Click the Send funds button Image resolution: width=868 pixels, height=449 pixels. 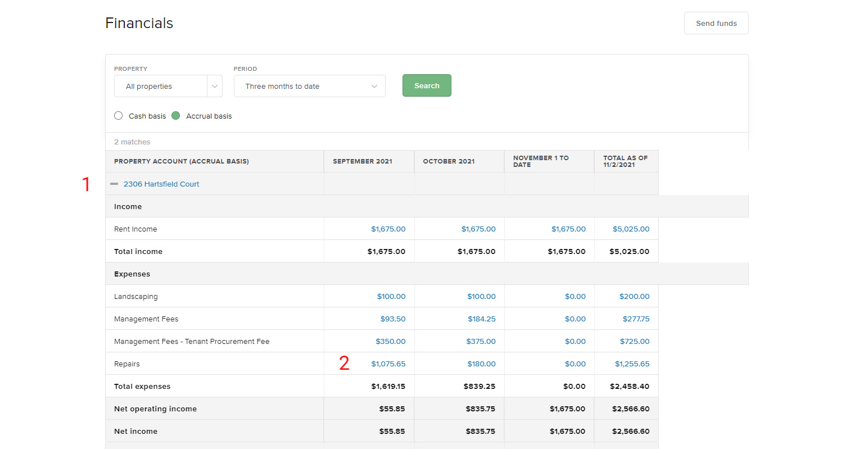[716, 23]
